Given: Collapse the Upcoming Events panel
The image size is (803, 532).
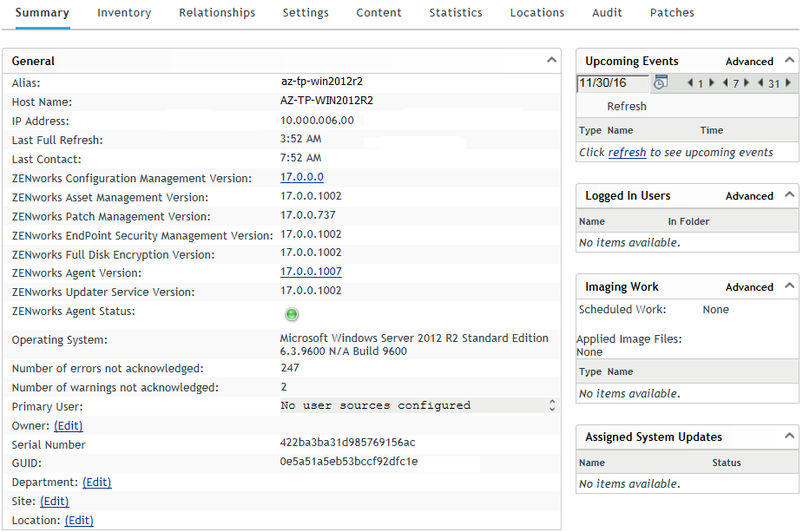Looking at the screenshot, I should tap(788, 61).
